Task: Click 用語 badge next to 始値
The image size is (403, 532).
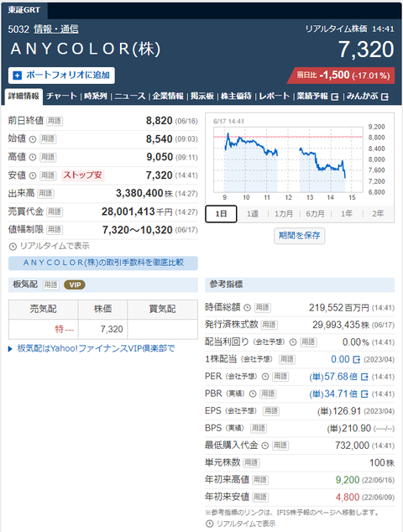Action: click(x=48, y=138)
